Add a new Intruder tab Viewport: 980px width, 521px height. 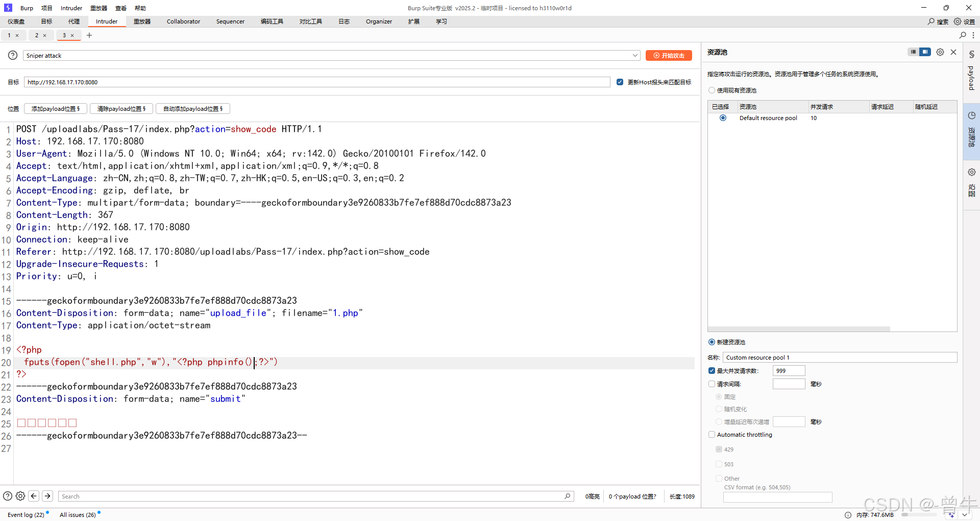tap(89, 35)
